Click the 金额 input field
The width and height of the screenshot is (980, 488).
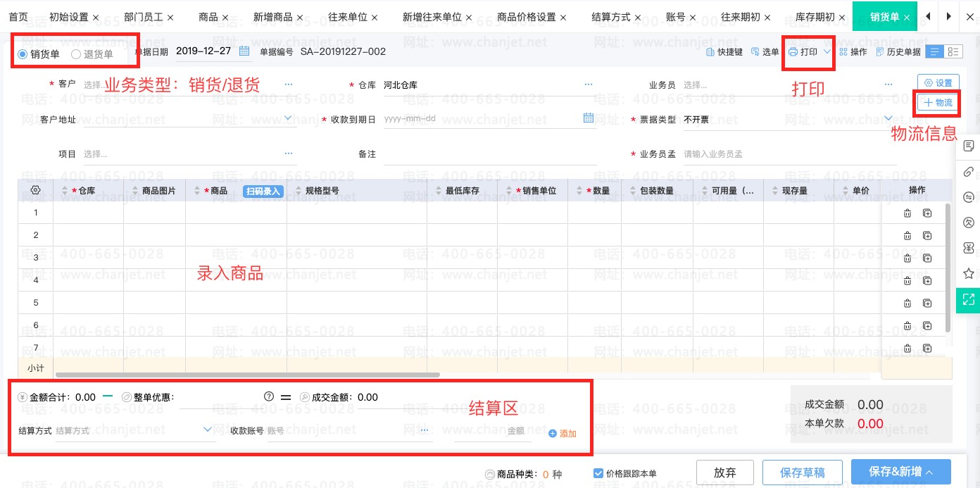coord(494,430)
